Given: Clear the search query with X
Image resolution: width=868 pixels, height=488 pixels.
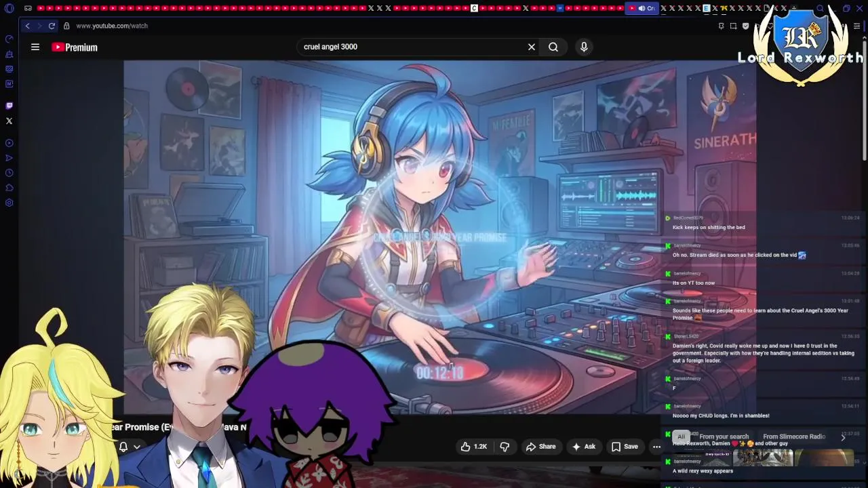Looking at the screenshot, I should [x=532, y=47].
